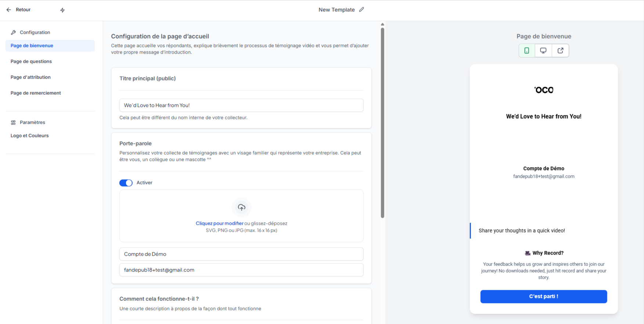The image size is (644, 324).
Task: Click the lightning bolt icon in the header
Action: (x=62, y=10)
